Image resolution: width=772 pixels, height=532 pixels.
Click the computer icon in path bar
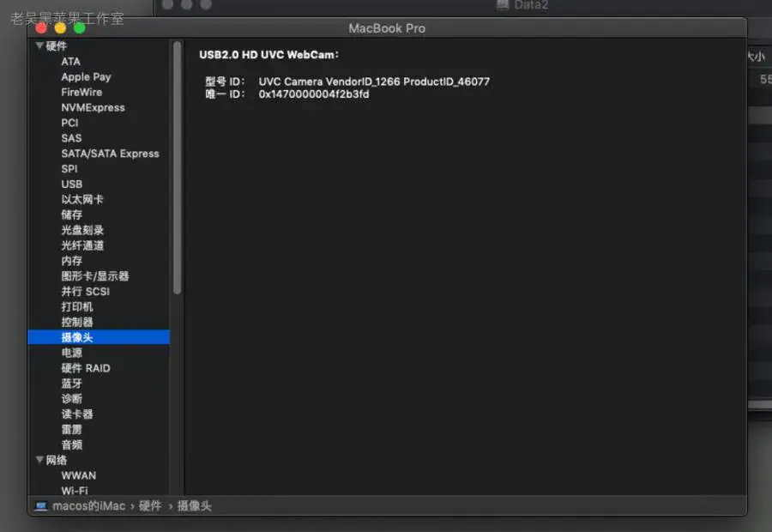coord(41,506)
